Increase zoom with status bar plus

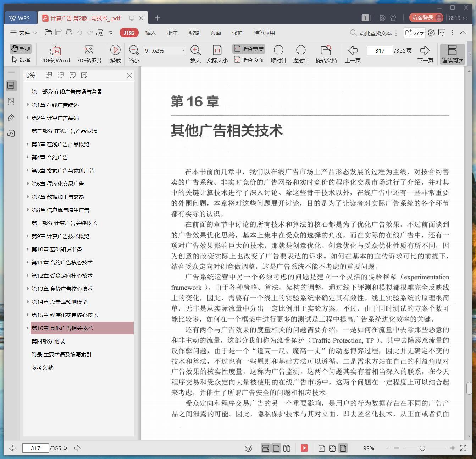pos(453,448)
